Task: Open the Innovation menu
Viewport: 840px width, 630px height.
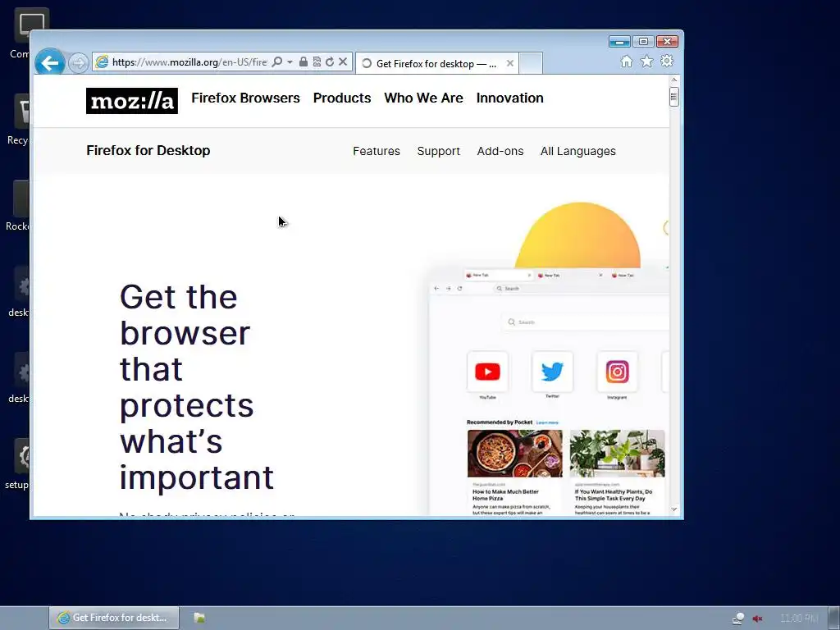Action: (509, 98)
